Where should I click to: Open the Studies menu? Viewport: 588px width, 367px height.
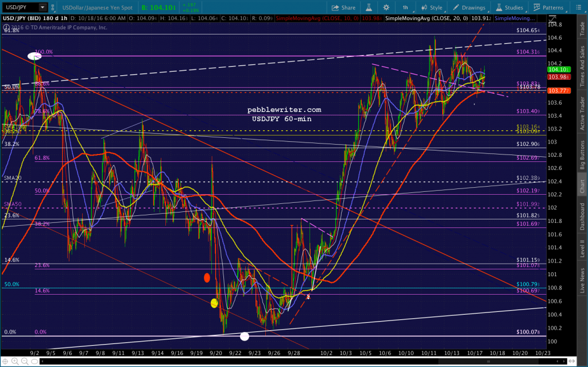coord(509,7)
